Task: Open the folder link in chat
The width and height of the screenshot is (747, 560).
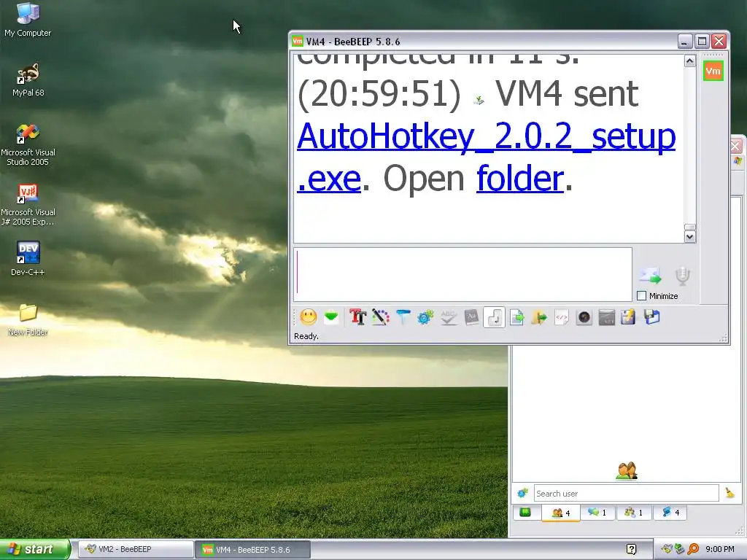Action: pos(519,178)
